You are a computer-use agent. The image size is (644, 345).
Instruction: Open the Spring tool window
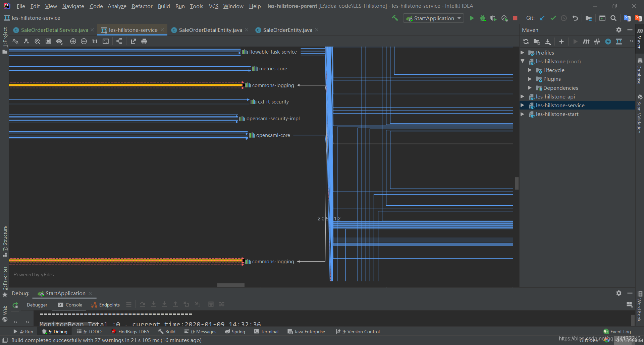point(235,332)
